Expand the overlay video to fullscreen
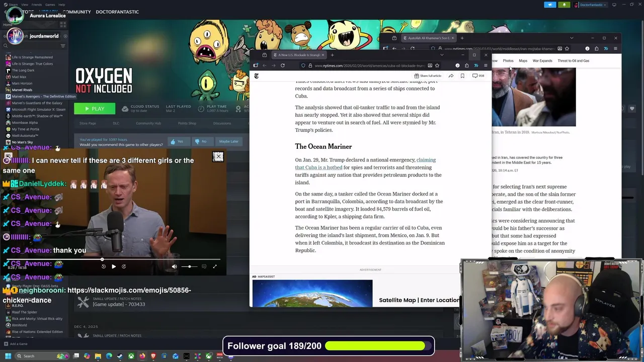Viewport: 644px width, 362px height. [215, 266]
